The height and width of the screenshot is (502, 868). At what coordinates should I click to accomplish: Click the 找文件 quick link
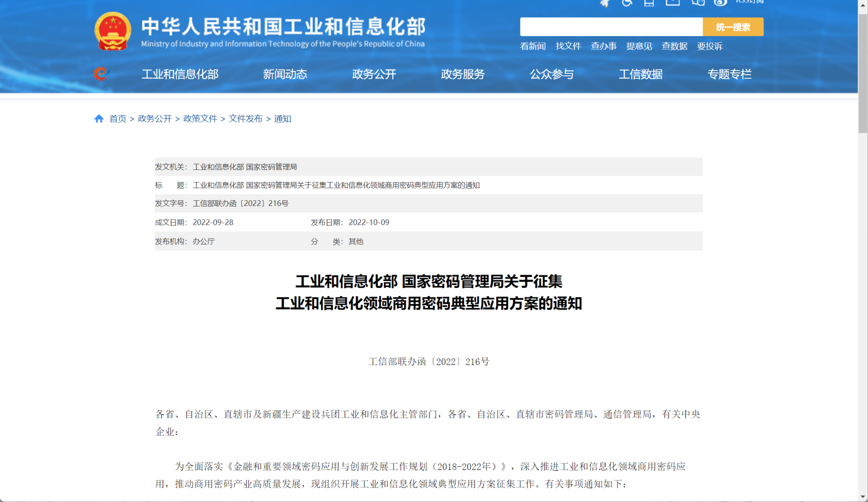(568, 46)
